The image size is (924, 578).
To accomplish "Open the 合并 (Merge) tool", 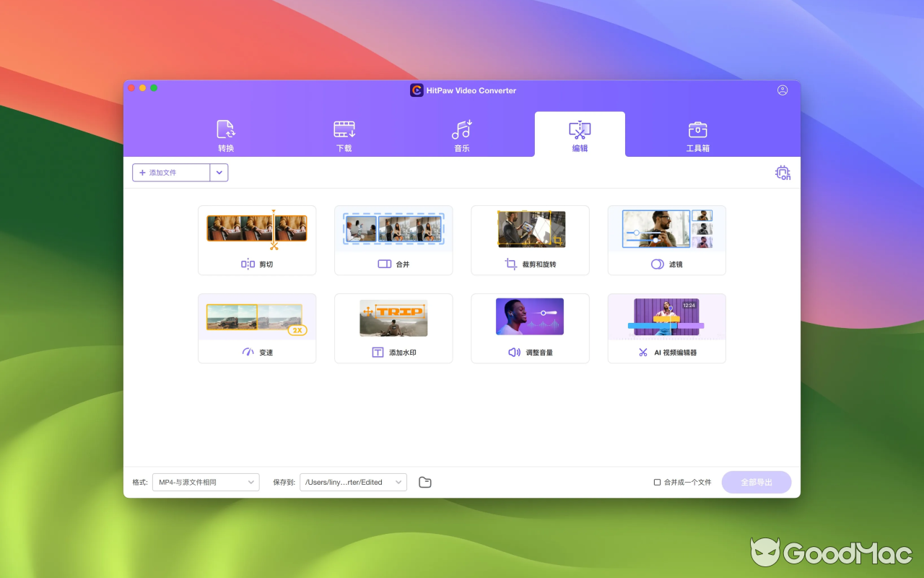I will click(393, 240).
